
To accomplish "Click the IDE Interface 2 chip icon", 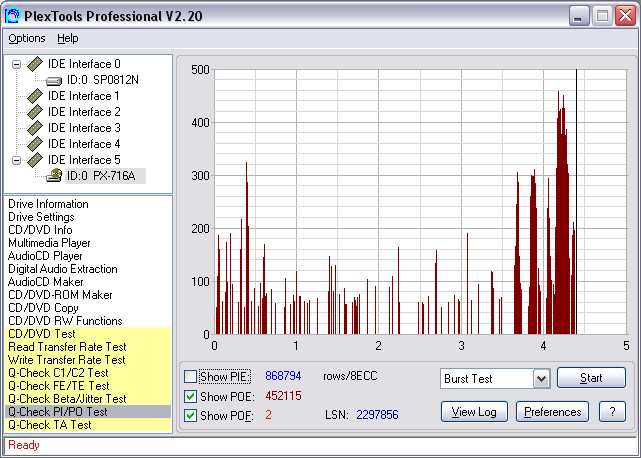I will pyautogui.click(x=35, y=112).
